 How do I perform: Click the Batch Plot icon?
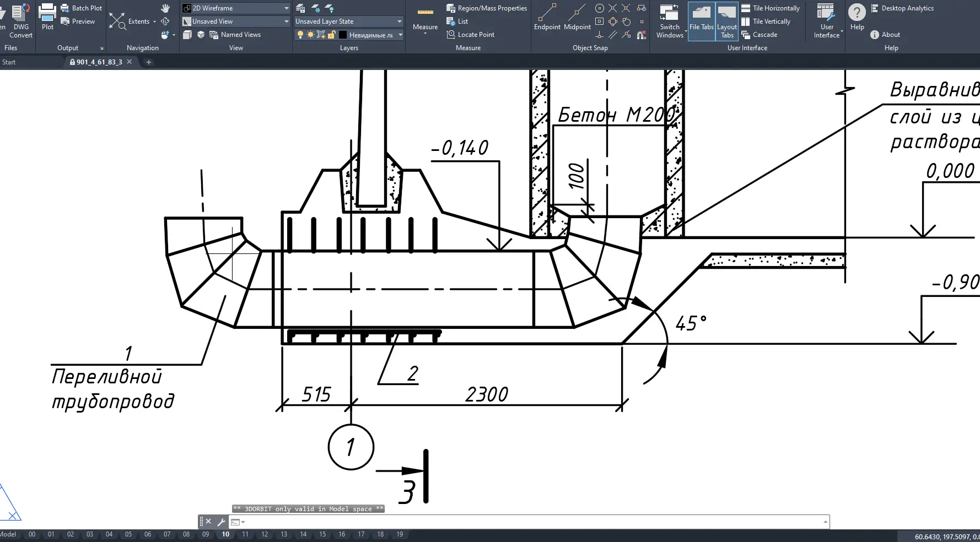65,8
